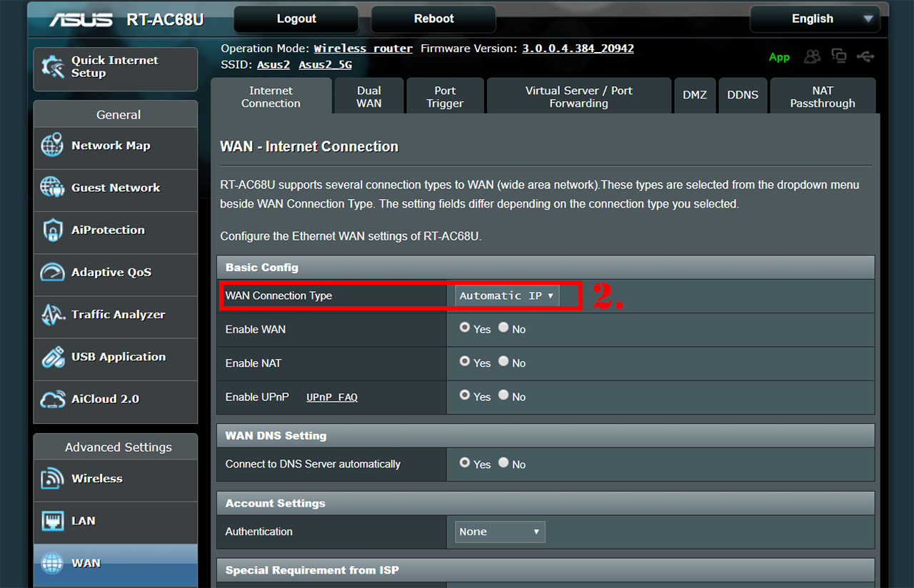Viewport: 914px width, 588px height.
Task: Click the AiCloud 2.0 cloud icon
Action: tap(53, 399)
